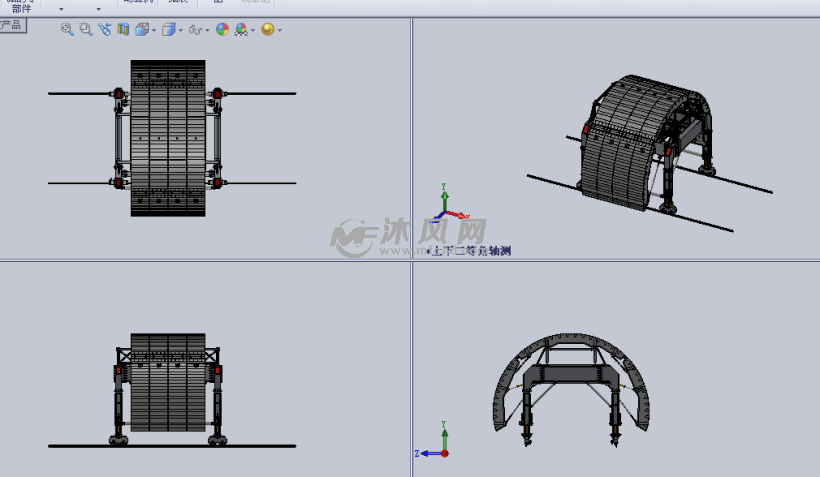Click the Display Style cube icon

coord(168,30)
